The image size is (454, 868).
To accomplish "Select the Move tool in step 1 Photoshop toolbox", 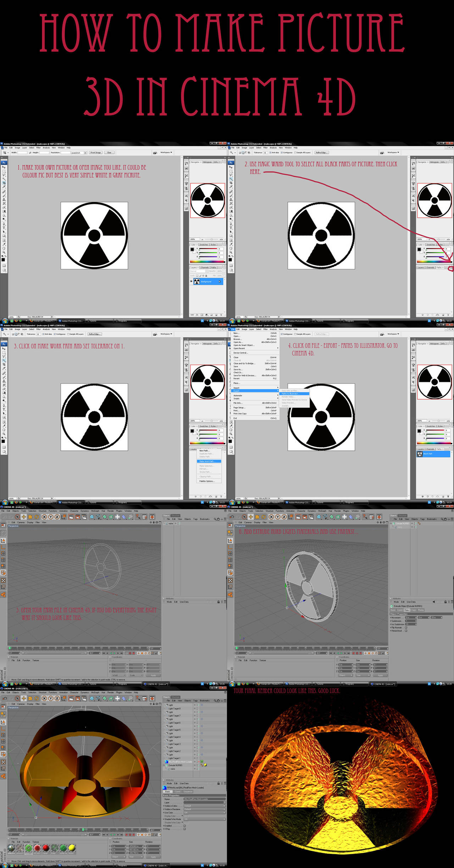I will click(4, 167).
